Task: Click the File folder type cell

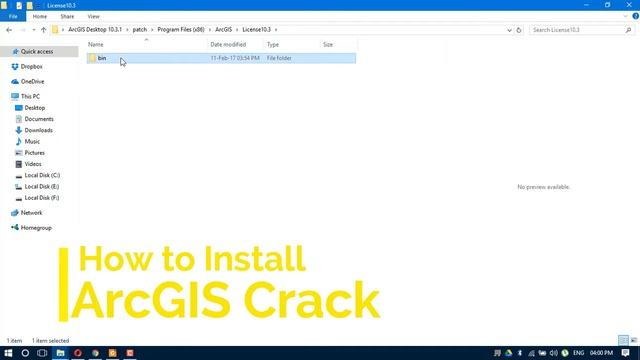Action: click(x=279, y=58)
